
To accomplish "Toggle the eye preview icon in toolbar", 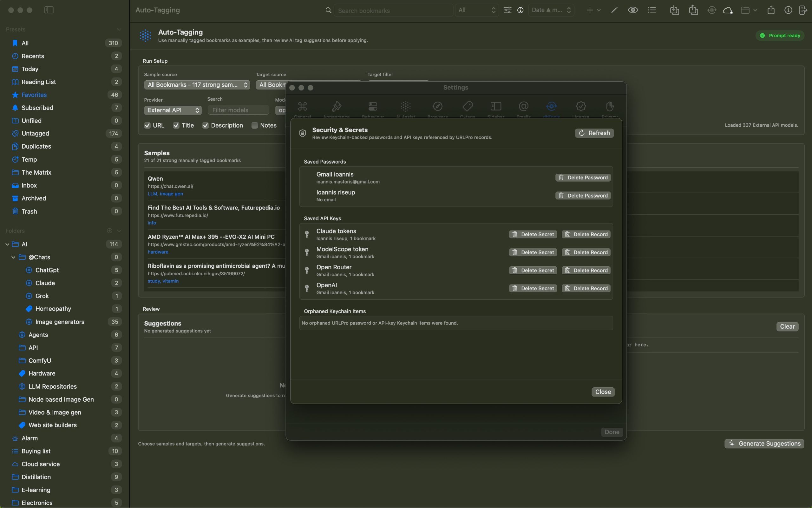I will coord(633,10).
